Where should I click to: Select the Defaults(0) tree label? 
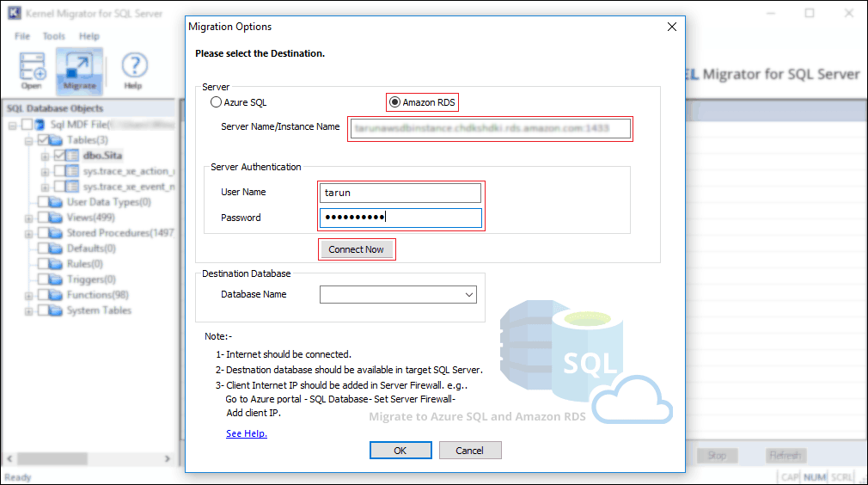coord(91,249)
